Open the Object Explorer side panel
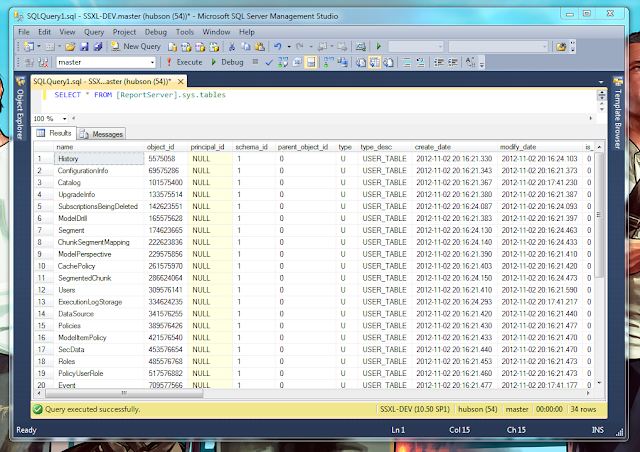Viewport: 640px width, 452px height. click(x=20, y=108)
